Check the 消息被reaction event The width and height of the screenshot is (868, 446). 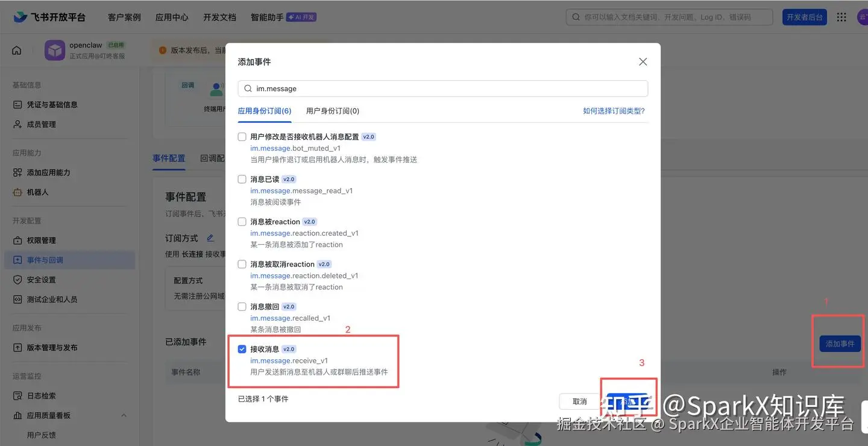[x=242, y=222]
